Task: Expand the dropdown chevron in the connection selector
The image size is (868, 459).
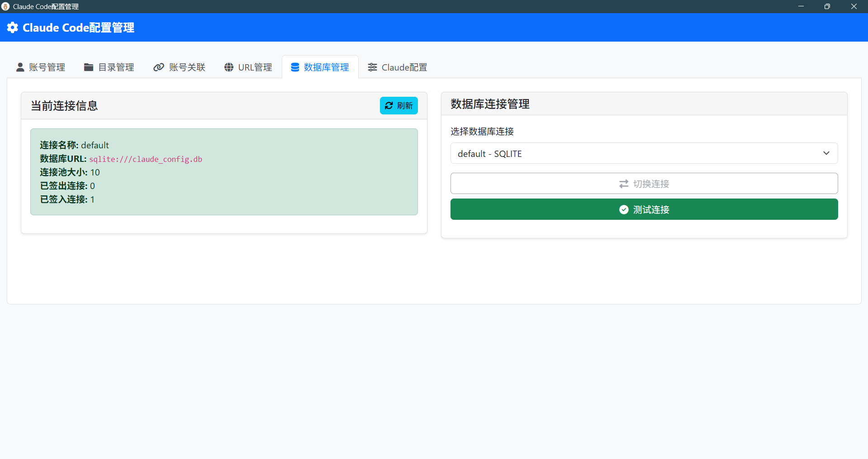Action: tap(826, 153)
